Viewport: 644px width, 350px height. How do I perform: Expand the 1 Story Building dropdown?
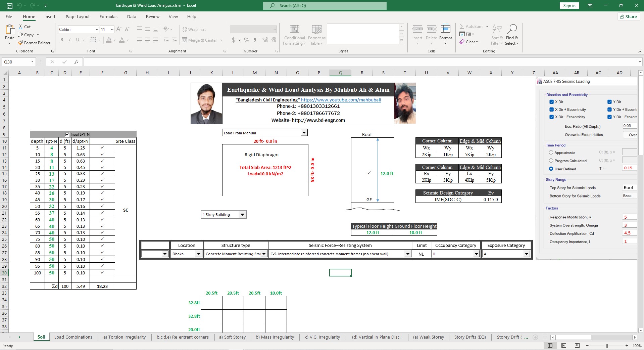pos(242,215)
